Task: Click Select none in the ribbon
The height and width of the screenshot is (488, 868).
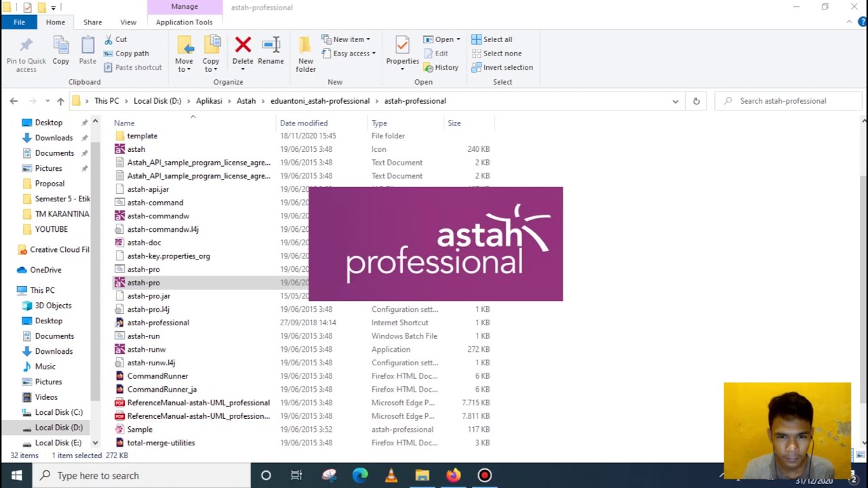Action: point(496,54)
